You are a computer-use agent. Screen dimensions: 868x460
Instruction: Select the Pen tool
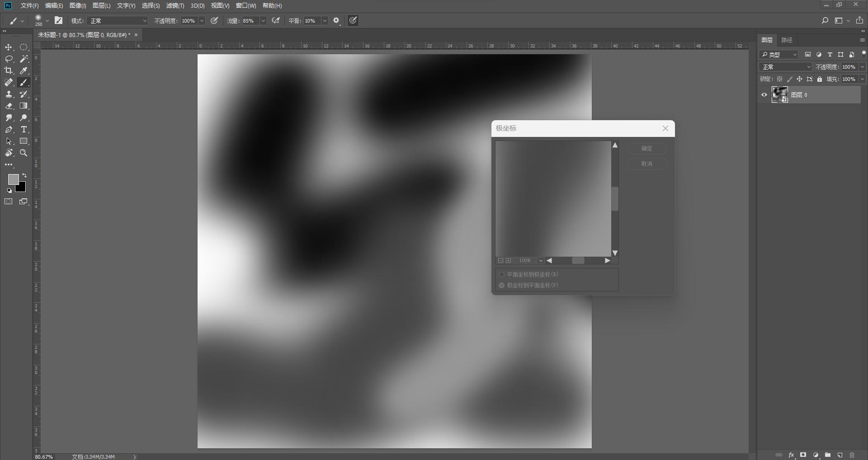[9, 129]
